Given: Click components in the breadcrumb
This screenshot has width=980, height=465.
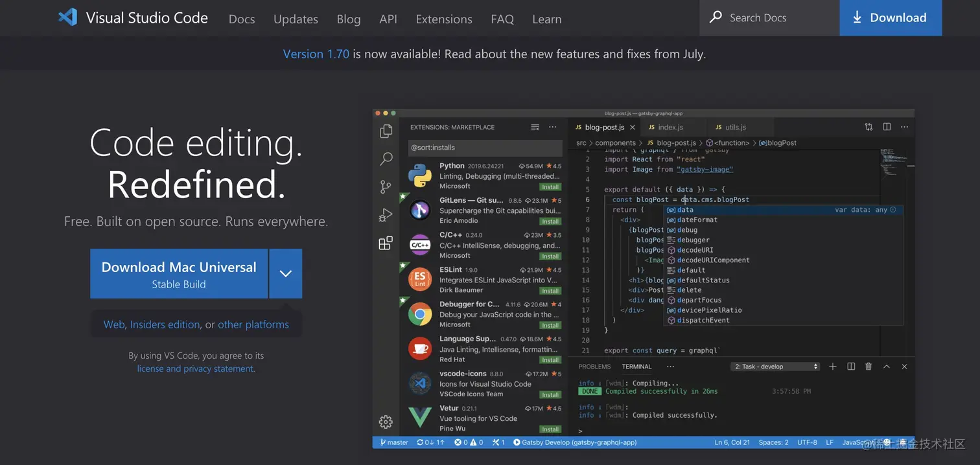Looking at the screenshot, I should [615, 142].
